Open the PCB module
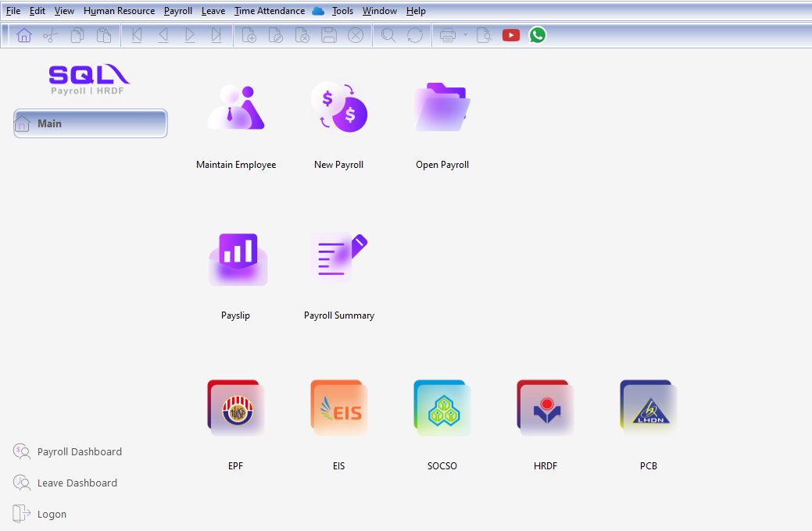812x531 pixels. 648,407
